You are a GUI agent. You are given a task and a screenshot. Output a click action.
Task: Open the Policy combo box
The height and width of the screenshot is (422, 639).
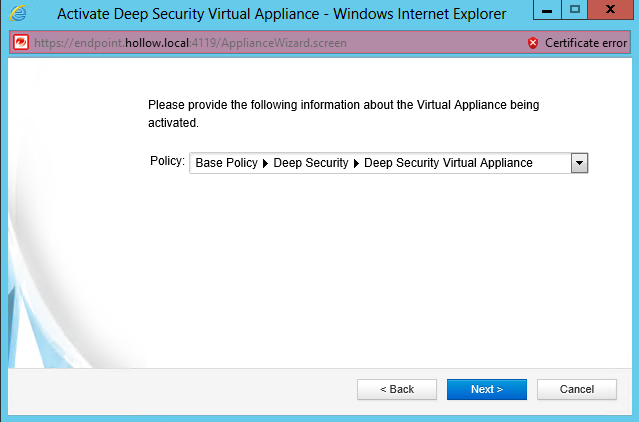point(378,163)
